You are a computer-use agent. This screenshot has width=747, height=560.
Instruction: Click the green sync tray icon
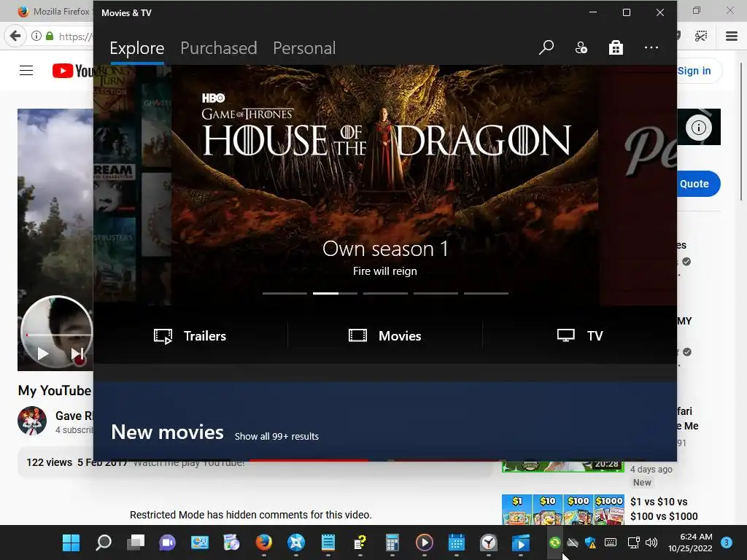[554, 542]
